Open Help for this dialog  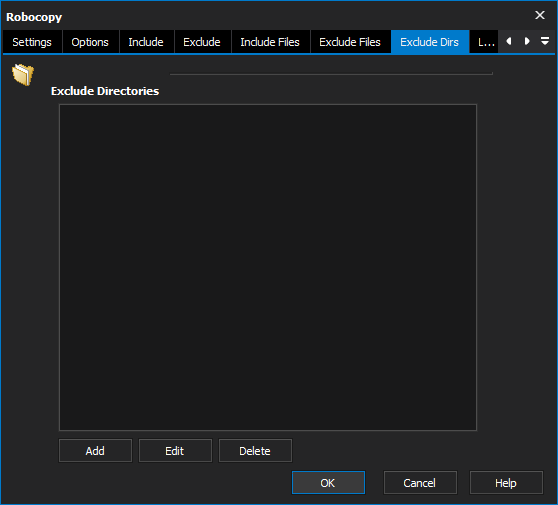click(x=506, y=483)
